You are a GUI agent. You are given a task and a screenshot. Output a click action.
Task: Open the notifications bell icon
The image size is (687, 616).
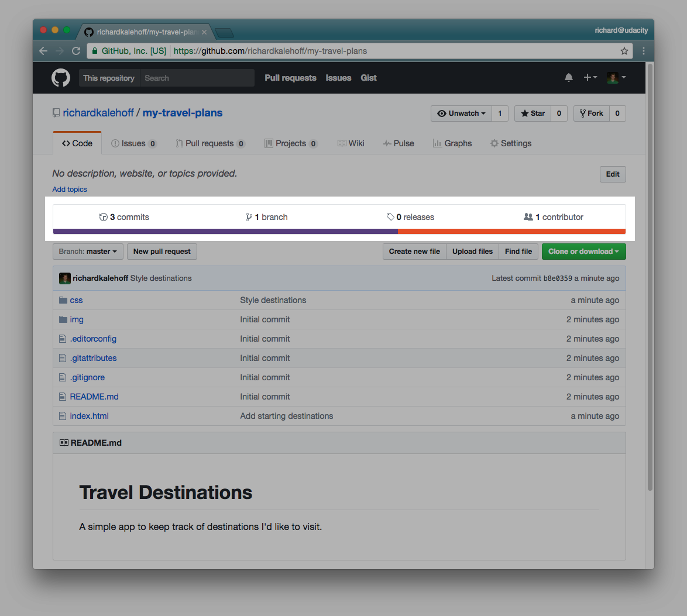[x=568, y=77]
